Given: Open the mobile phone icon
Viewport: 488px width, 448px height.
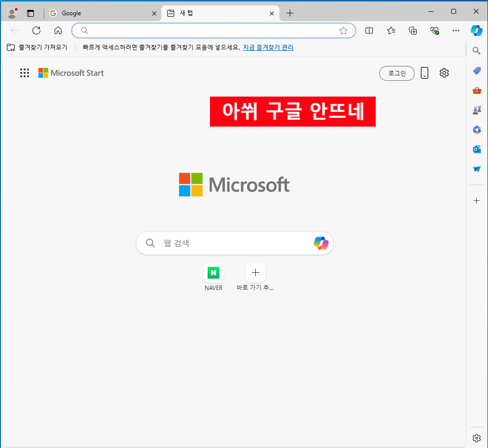Looking at the screenshot, I should (425, 73).
